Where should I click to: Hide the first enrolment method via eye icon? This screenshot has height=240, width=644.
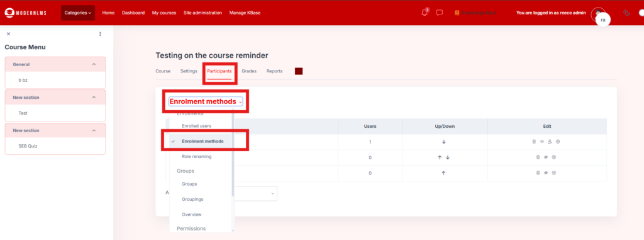[541, 141]
